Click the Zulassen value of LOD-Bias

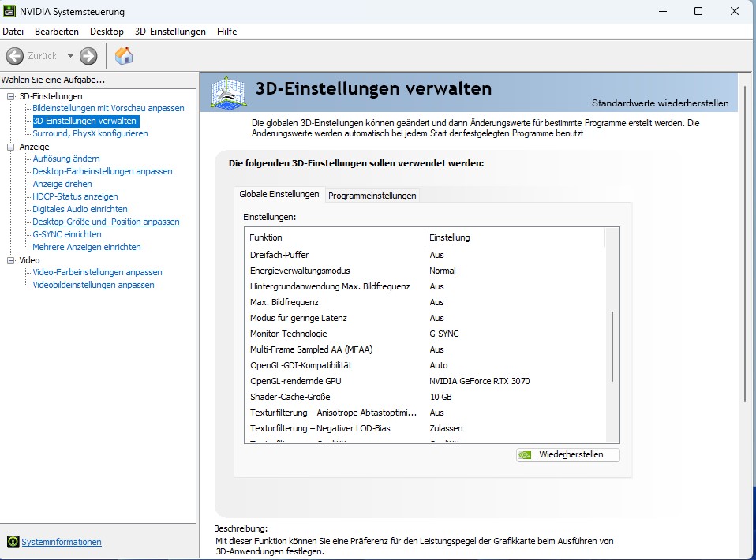point(446,428)
